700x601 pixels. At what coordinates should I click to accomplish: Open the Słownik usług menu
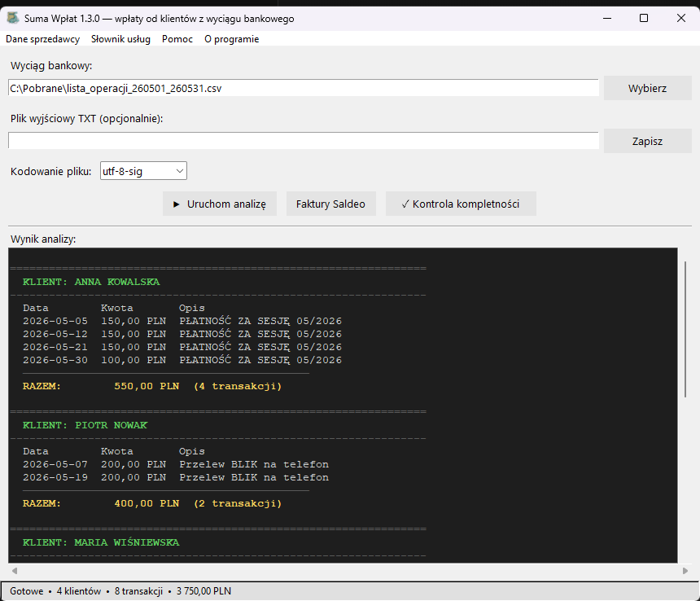coord(120,39)
